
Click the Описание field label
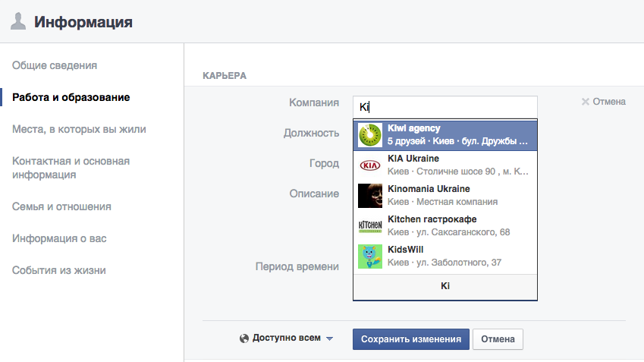click(314, 194)
